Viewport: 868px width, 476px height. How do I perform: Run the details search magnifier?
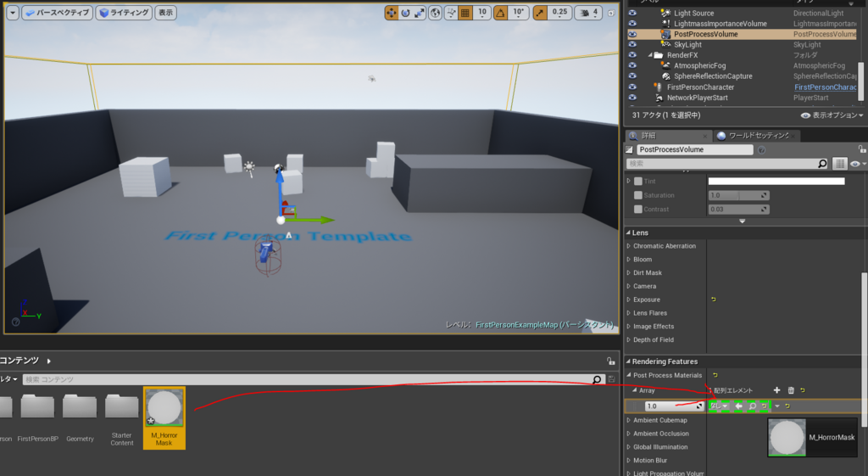[x=822, y=164]
